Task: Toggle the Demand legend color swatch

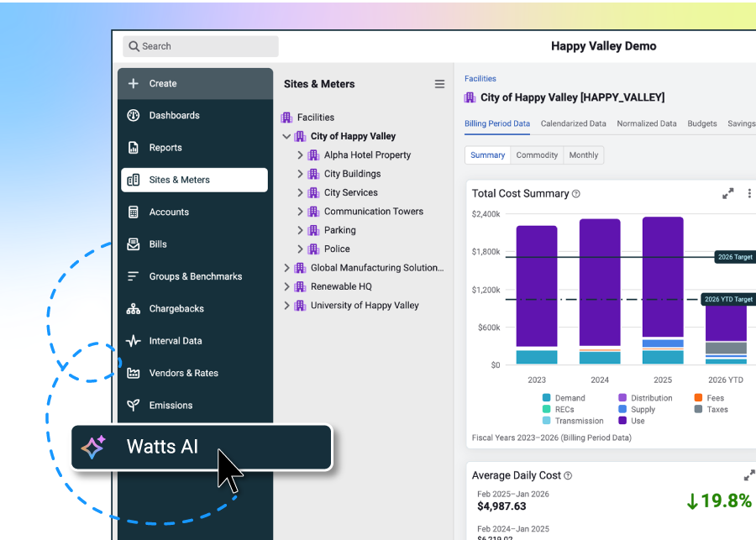Action: pos(546,398)
